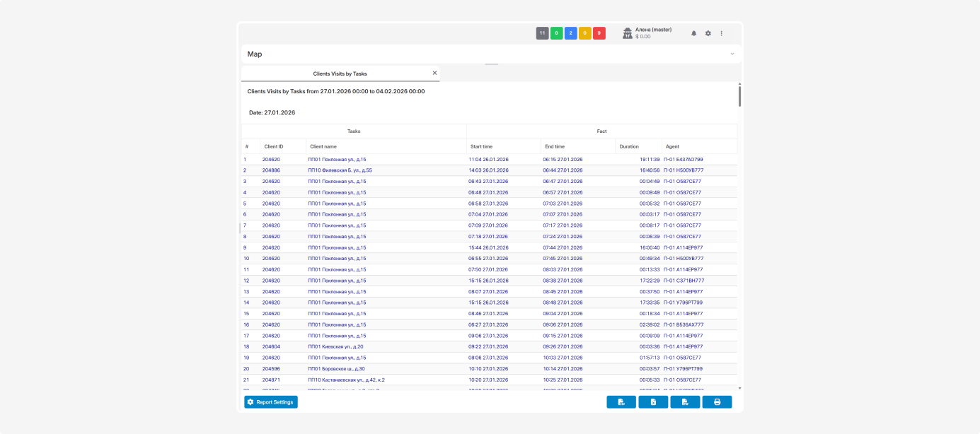Export the report as PDF
980x434 pixels.
[685, 402]
